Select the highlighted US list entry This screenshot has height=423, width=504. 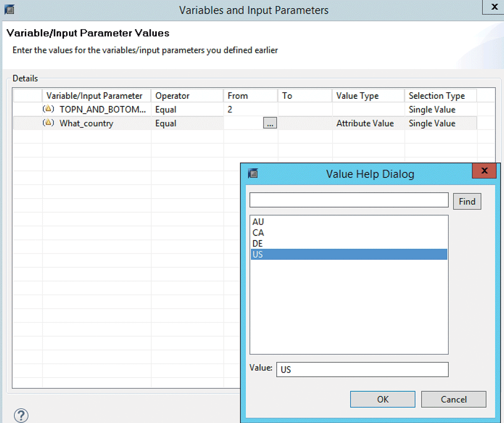click(x=348, y=255)
